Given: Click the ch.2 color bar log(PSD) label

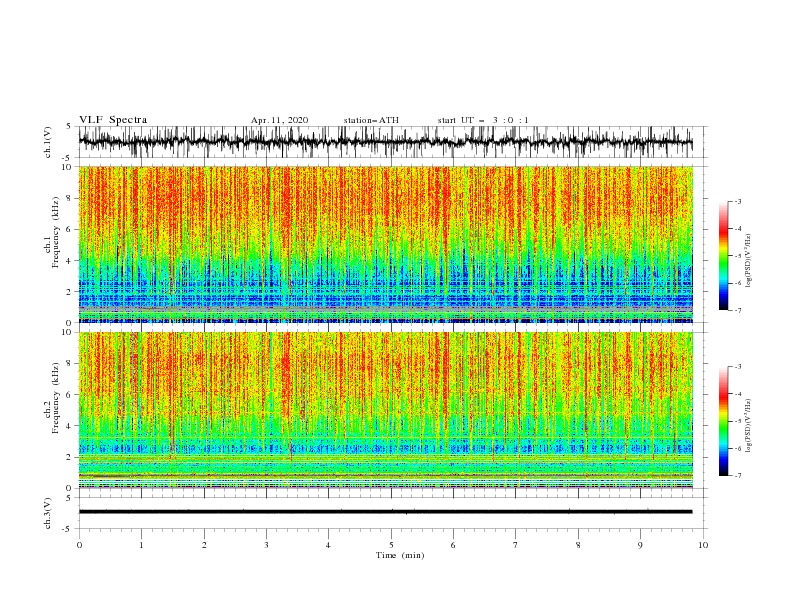Looking at the screenshot, I should [749, 425].
